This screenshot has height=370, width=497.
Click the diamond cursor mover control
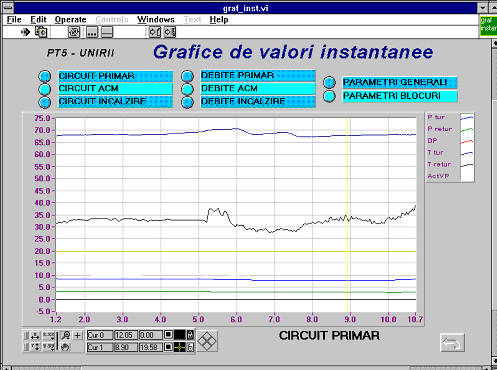(x=207, y=341)
